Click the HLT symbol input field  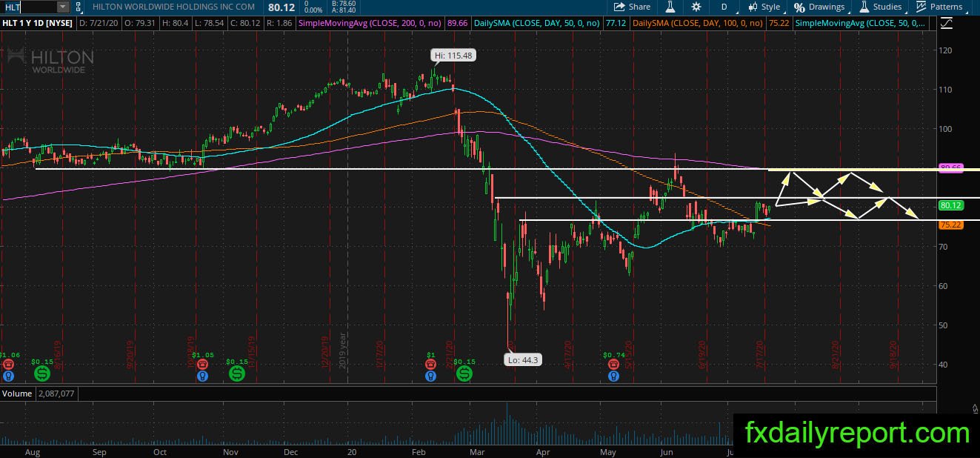(x=28, y=7)
